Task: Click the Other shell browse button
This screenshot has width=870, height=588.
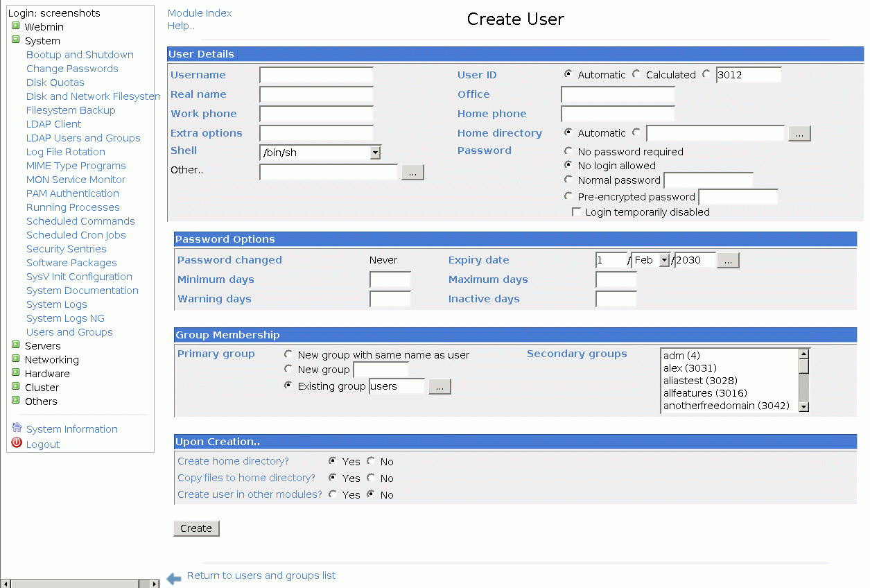Action: point(412,173)
